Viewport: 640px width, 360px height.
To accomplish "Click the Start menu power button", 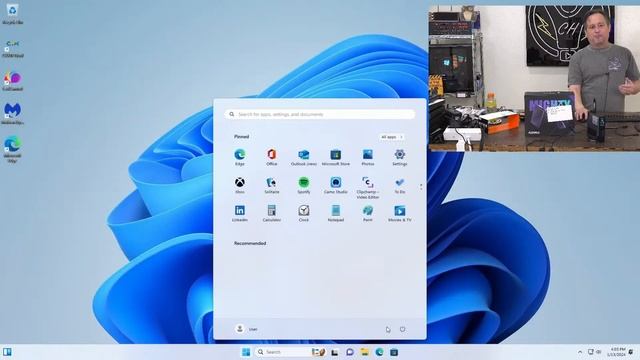I will 402,329.
